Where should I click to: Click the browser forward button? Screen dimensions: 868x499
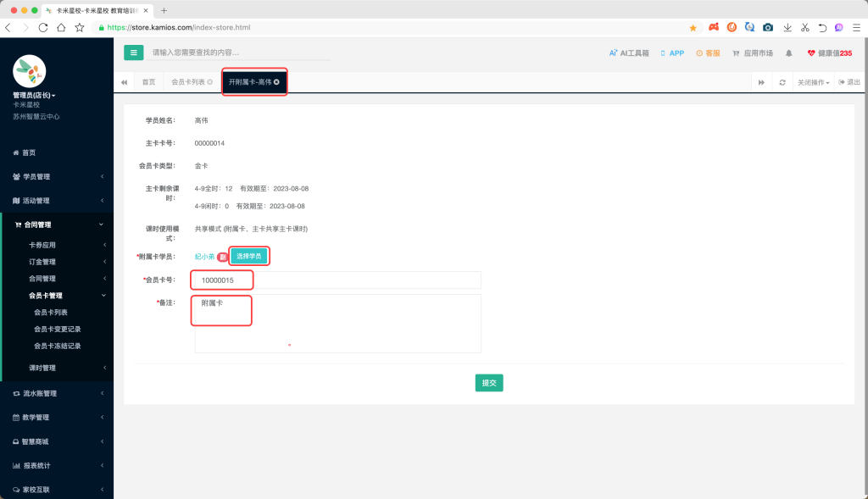[x=25, y=27]
